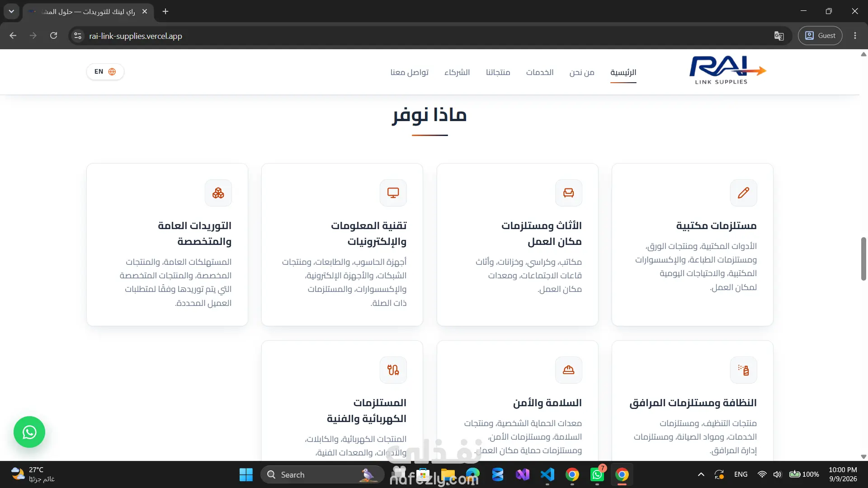The height and width of the screenshot is (488, 868).
Task: Click the pencil icon for مستلزمات مكتبية
Action: 744,193
